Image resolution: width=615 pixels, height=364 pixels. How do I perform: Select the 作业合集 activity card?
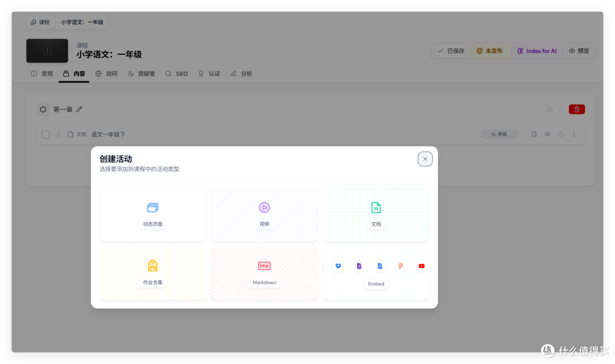(153, 273)
